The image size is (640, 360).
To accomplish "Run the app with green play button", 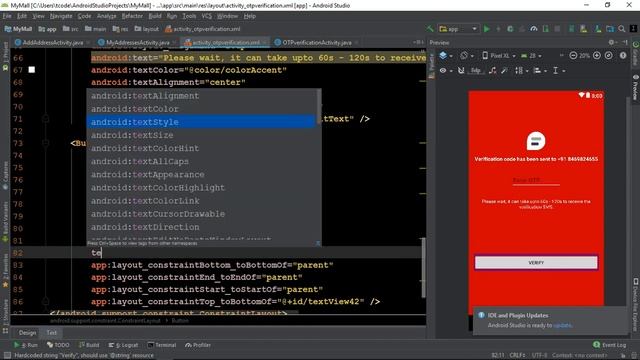I will 487,29.
